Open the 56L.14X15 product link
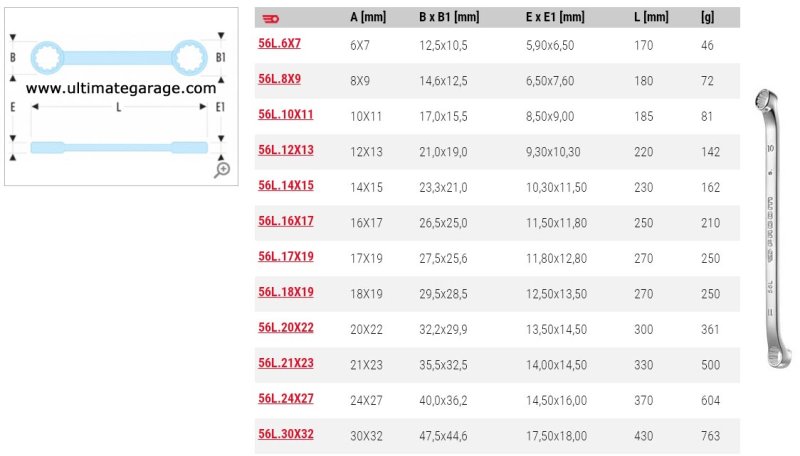The height and width of the screenshot is (456, 800). 286,185
